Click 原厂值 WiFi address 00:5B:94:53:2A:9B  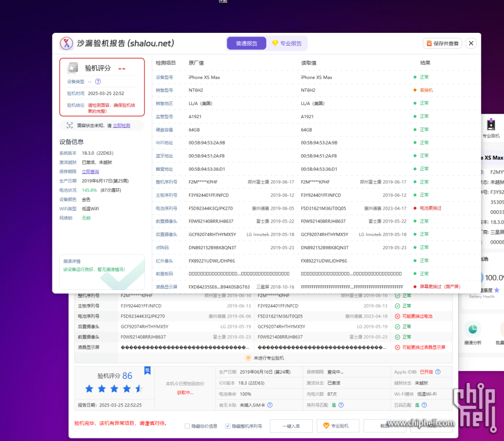[207, 142]
